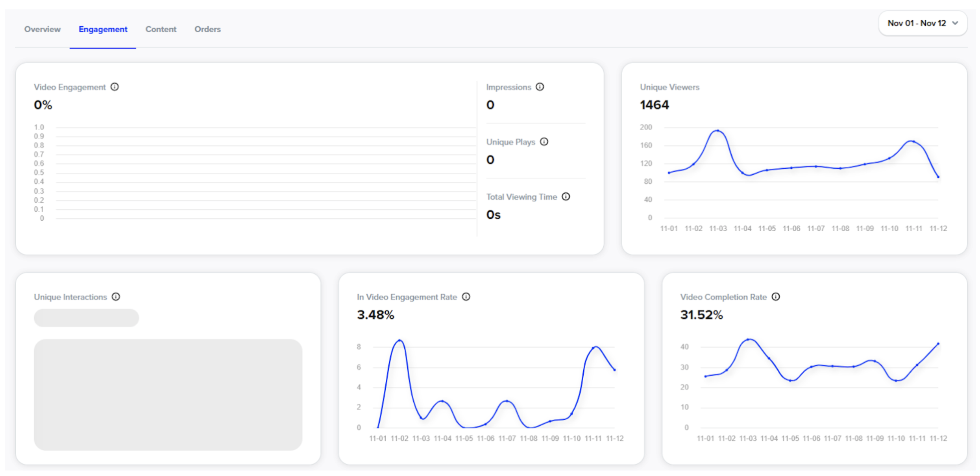
Task: Click the Unique Interactions loading placeholder
Action: click(168, 395)
